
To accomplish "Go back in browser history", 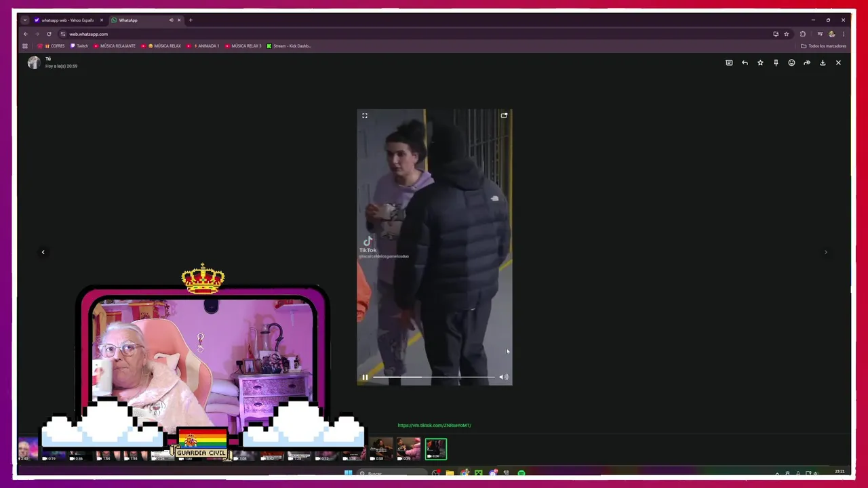I will pyautogui.click(x=26, y=34).
